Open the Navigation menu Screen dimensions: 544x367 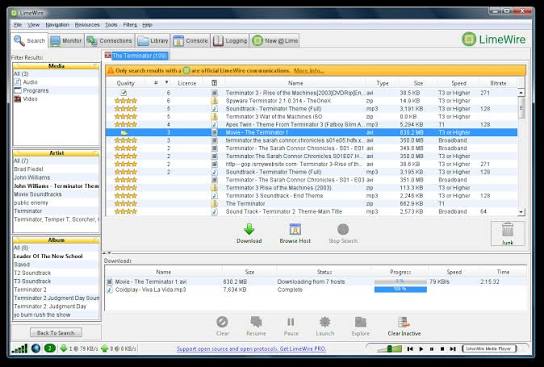coord(57,25)
